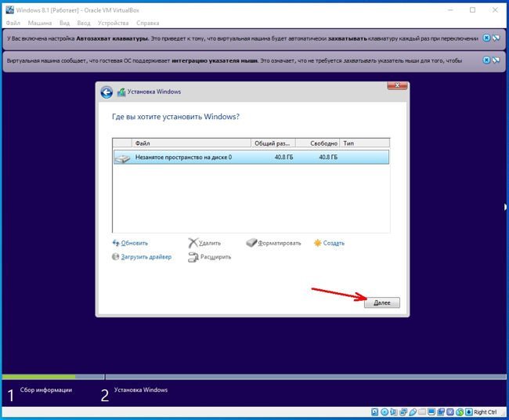Suppress future keyboard auto-capture messages icon
The width and height of the screenshot is (509, 420).
click(496, 38)
